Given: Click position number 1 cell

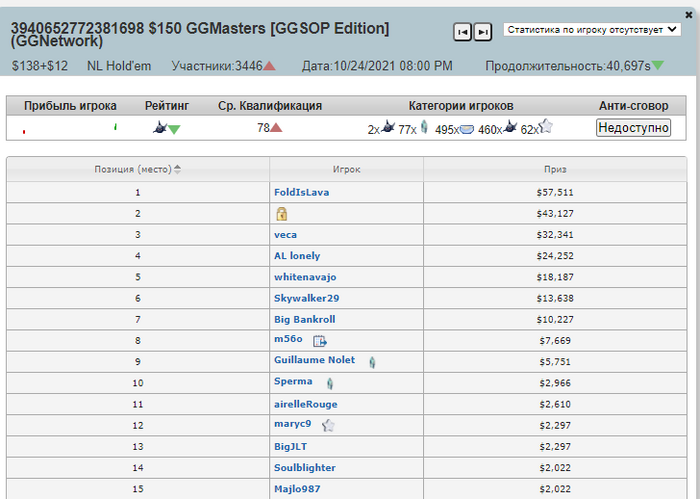Looking at the screenshot, I should [138, 192].
